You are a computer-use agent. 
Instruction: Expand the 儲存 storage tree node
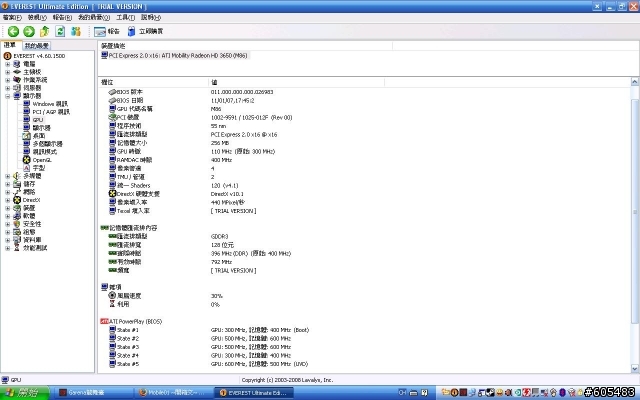point(7,184)
